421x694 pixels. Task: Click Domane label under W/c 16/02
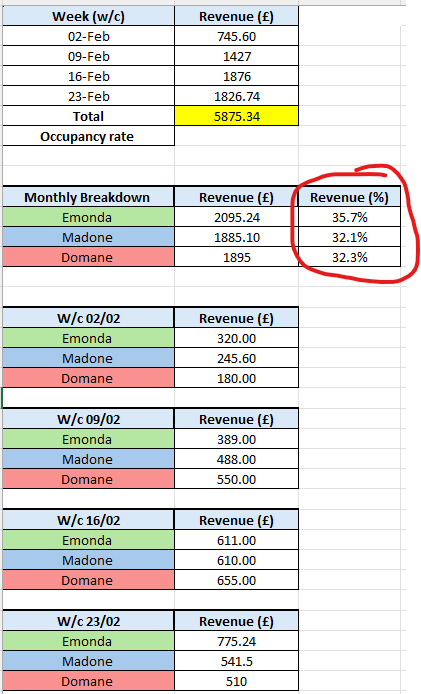[x=88, y=580]
